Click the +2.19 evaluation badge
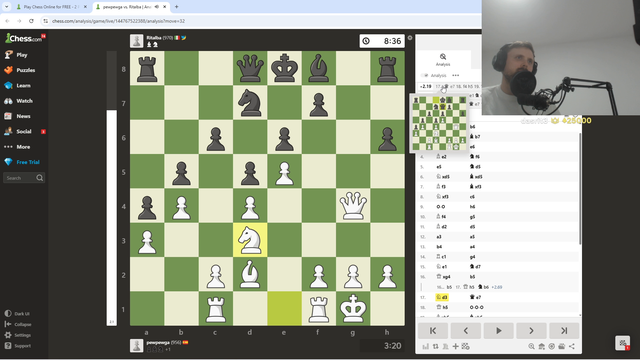Image resolution: width=640 pixels, height=360 pixels. 426,87
